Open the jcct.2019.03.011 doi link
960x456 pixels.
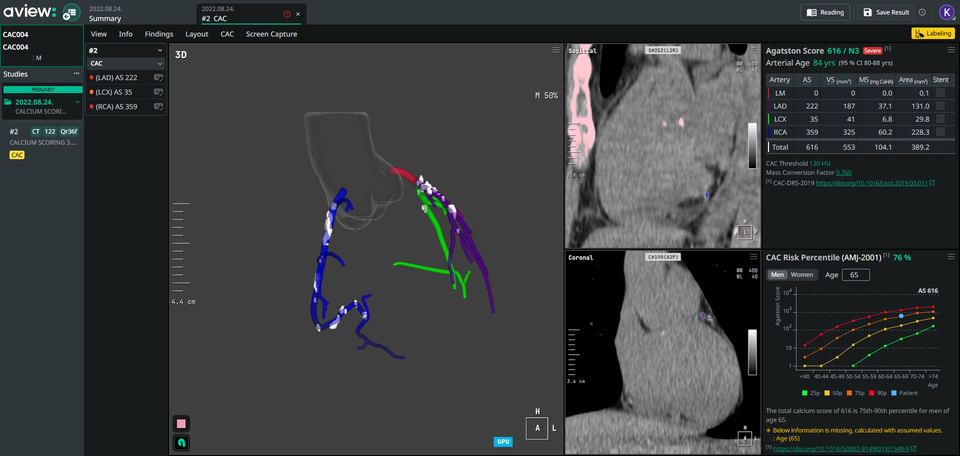(x=872, y=183)
